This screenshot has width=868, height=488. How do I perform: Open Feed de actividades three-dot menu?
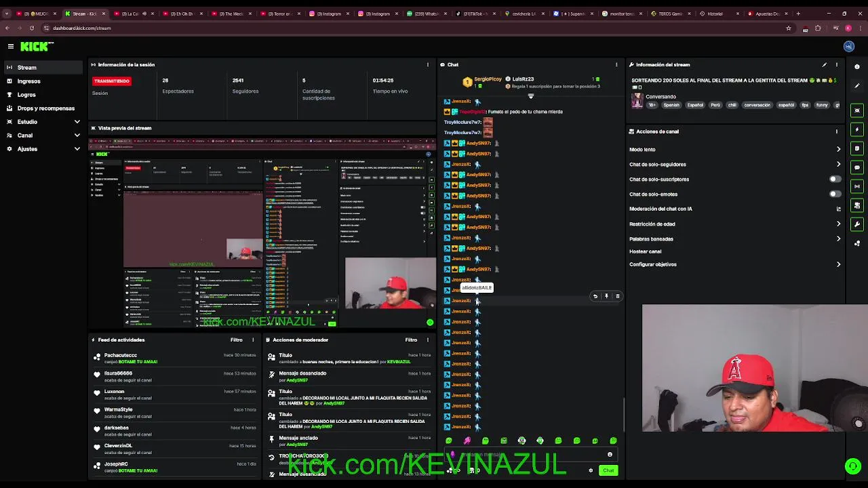(253, 340)
